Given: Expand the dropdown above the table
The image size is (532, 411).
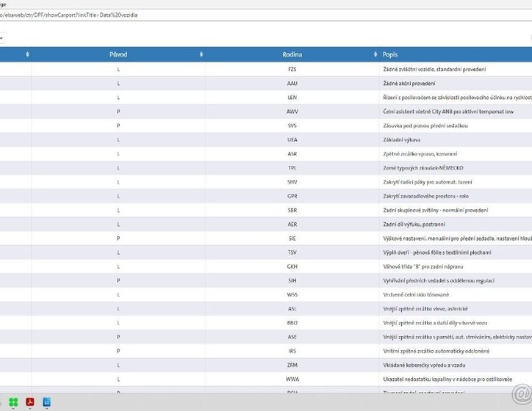Looking at the screenshot, I should coord(2,37).
